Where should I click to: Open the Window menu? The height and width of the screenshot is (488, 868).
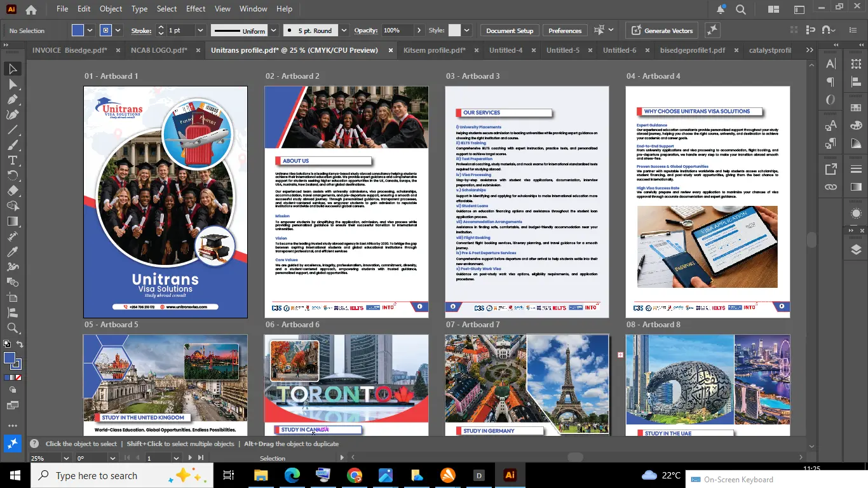[x=253, y=9]
